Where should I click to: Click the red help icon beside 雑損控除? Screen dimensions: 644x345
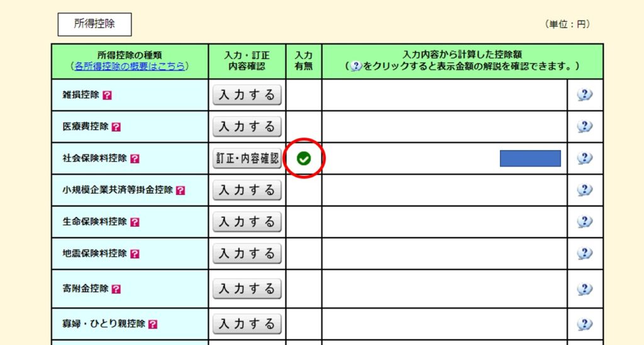[x=107, y=96]
